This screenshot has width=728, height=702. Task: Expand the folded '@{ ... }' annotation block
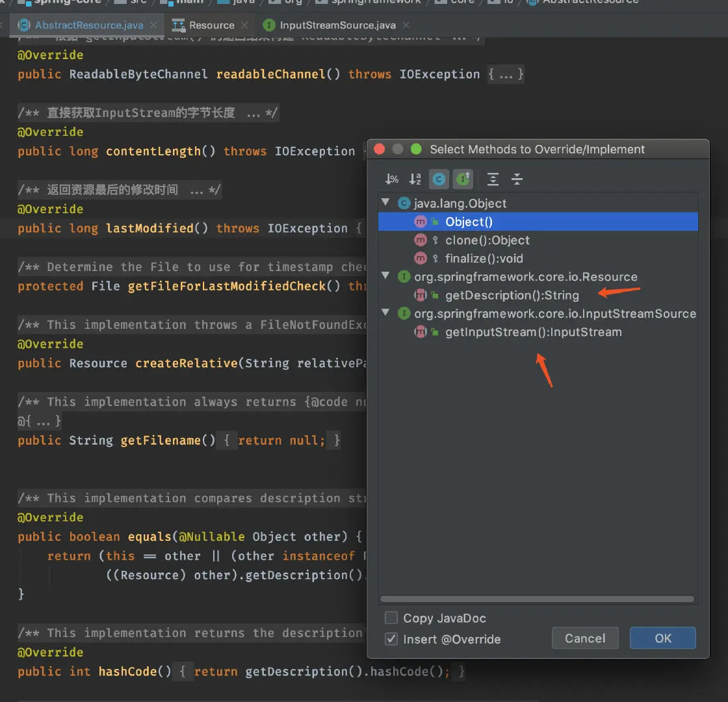tap(40, 421)
